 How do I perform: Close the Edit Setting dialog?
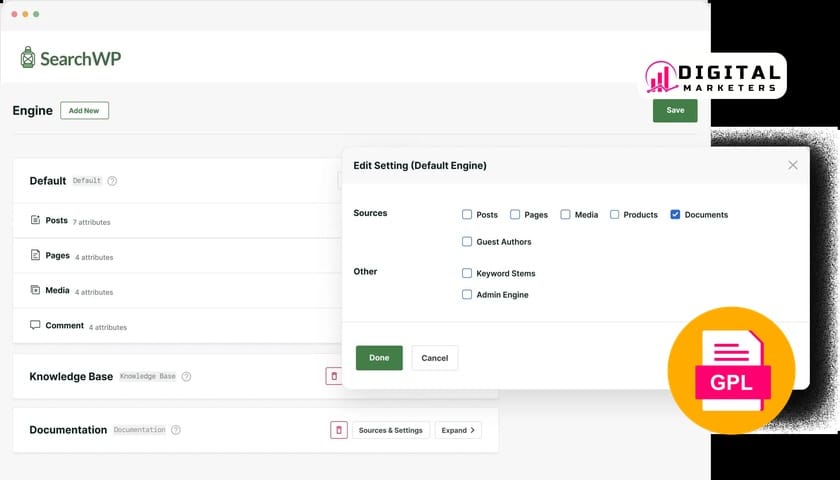click(793, 165)
